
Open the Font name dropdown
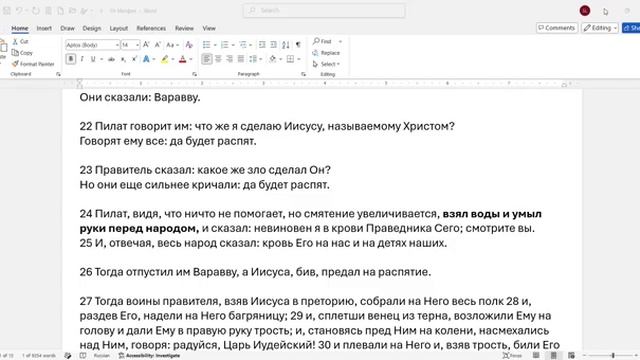[x=117, y=45]
